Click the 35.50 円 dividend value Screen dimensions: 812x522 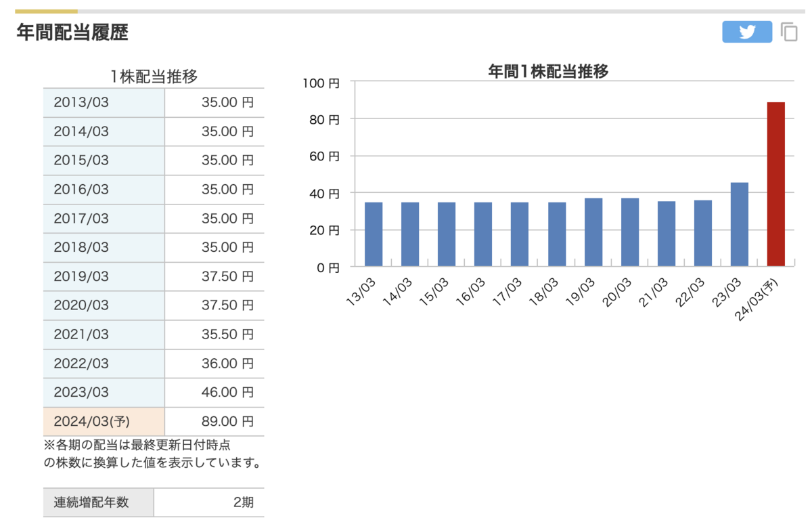click(227, 335)
